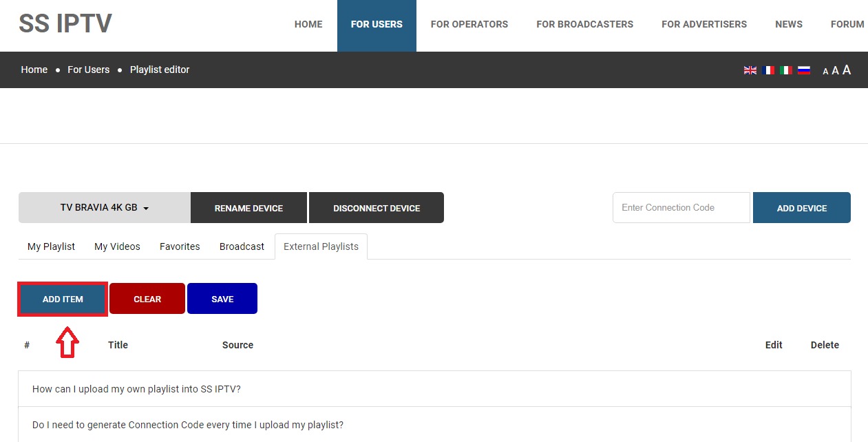Select the smallest font size A icon
This screenshot has height=442, width=868.
(x=825, y=71)
